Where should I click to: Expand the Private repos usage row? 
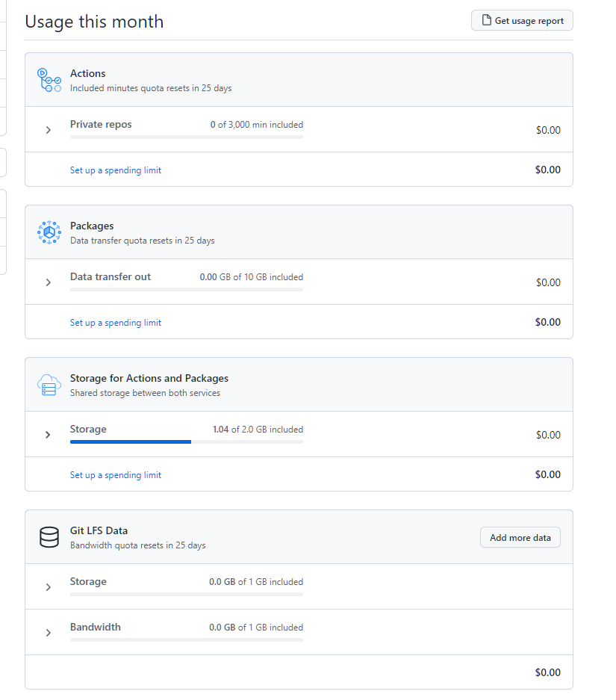(x=48, y=129)
